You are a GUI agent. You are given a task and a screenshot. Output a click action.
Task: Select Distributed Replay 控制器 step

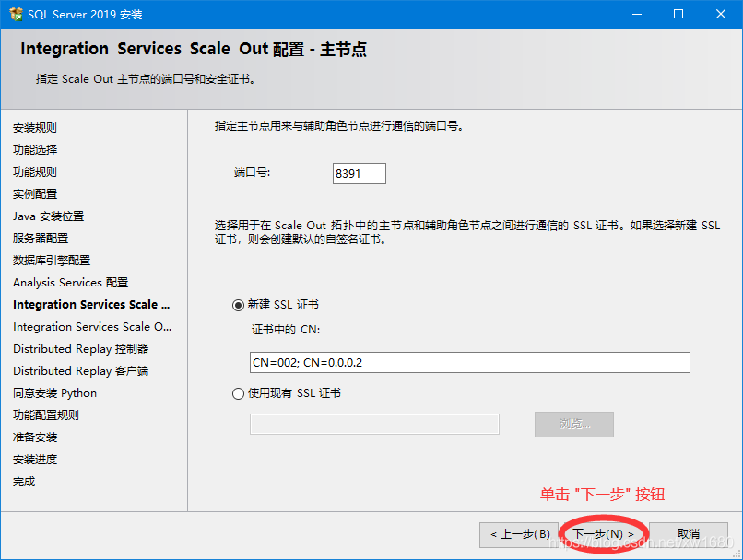(81, 349)
